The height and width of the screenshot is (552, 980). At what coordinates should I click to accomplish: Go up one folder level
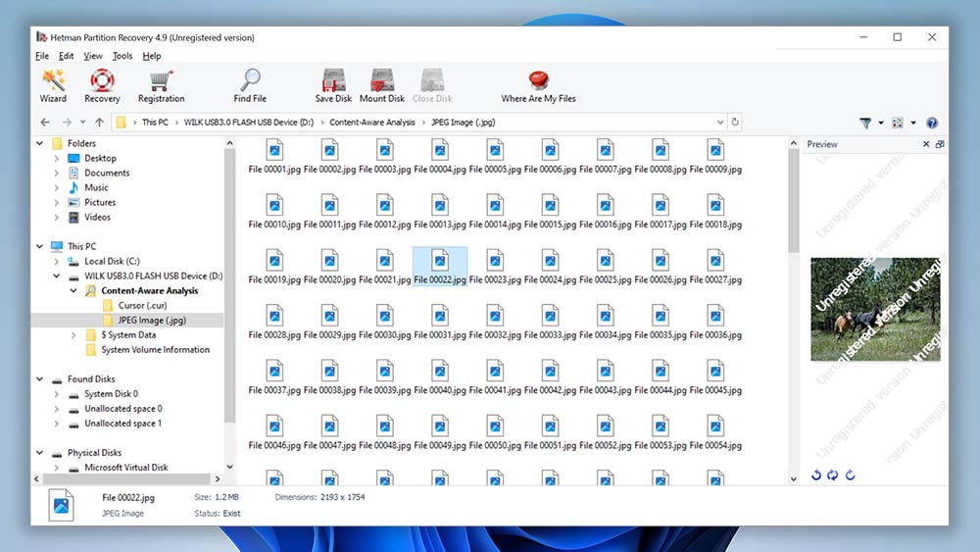click(99, 123)
